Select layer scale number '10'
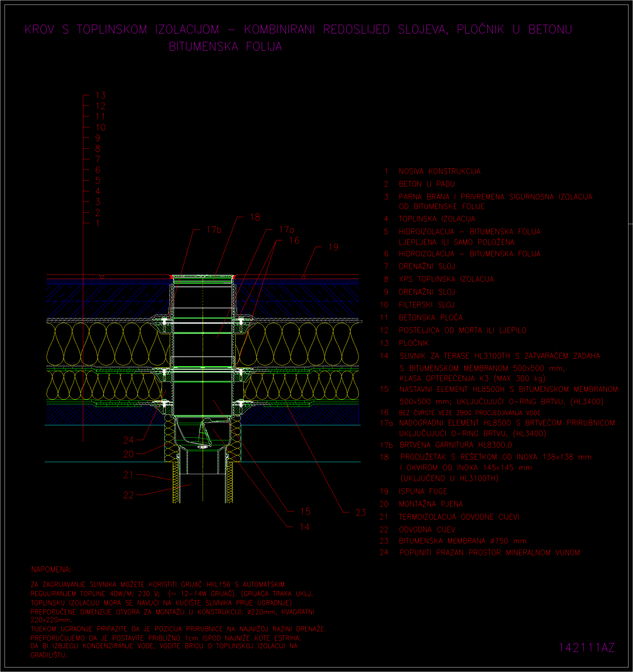 [x=101, y=128]
